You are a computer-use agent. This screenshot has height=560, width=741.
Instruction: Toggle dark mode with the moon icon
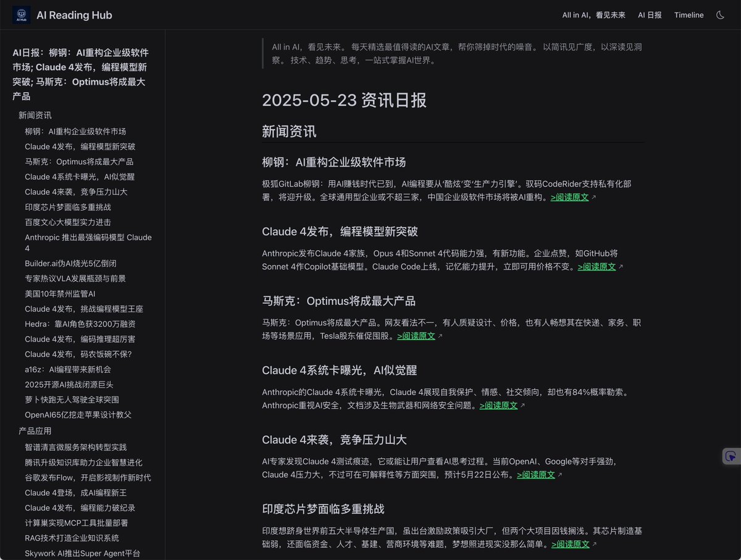point(720,15)
